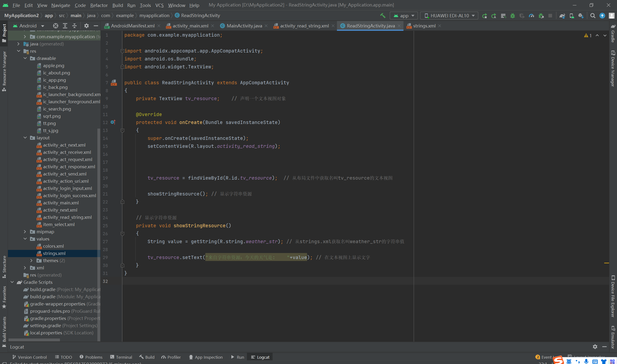Collapse all in the project tree

pyautogui.click(x=74, y=26)
